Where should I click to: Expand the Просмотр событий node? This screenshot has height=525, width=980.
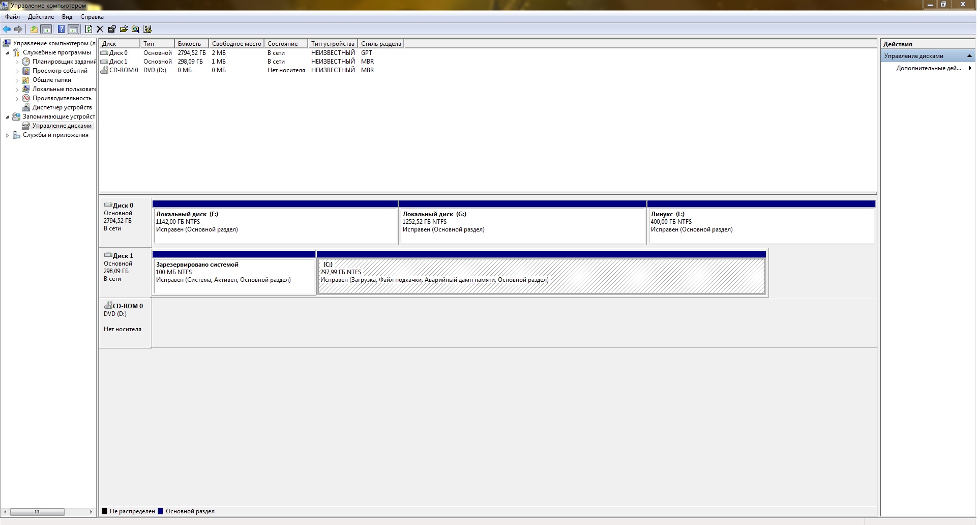pyautogui.click(x=17, y=71)
